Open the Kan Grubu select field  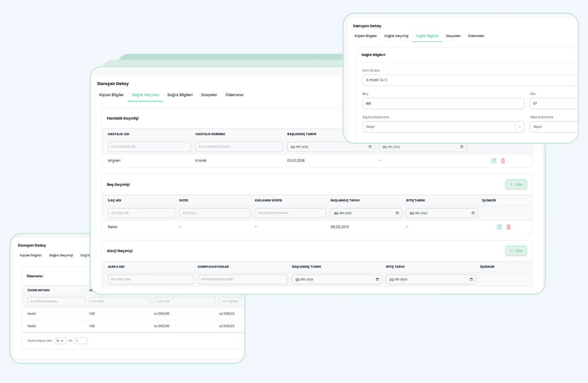[x=469, y=80]
